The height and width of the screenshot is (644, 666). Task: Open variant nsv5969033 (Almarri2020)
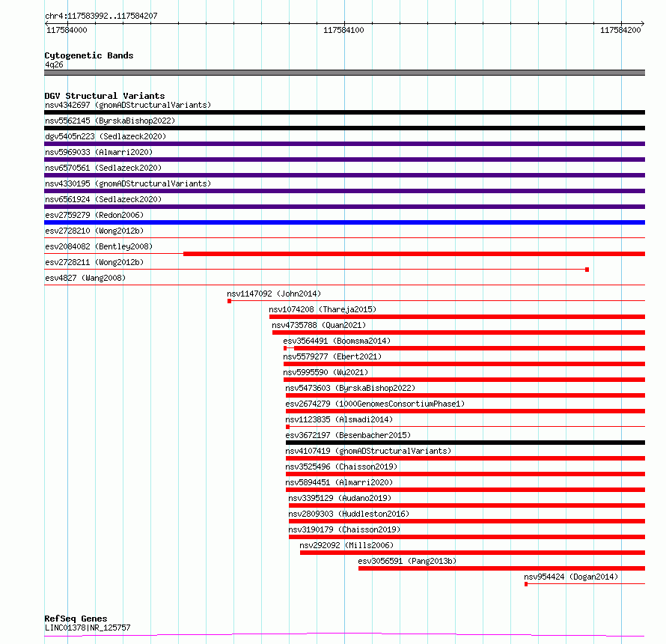click(x=99, y=152)
